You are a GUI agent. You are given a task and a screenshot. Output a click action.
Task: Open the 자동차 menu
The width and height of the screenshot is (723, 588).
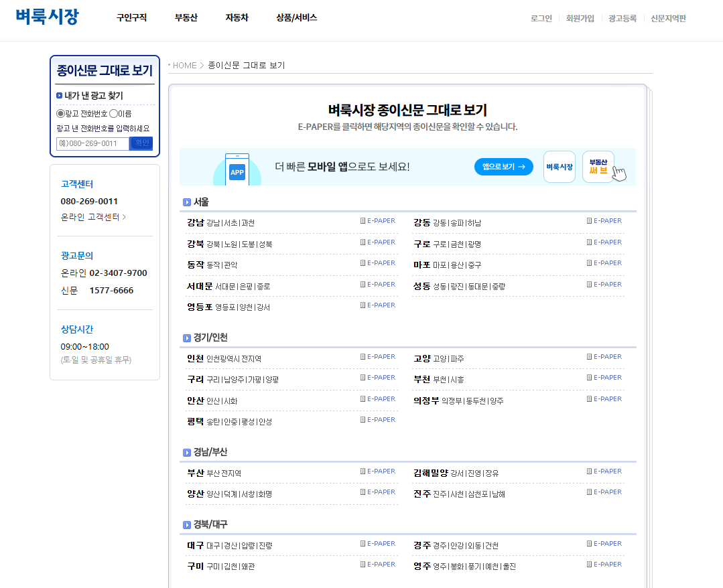pos(236,18)
